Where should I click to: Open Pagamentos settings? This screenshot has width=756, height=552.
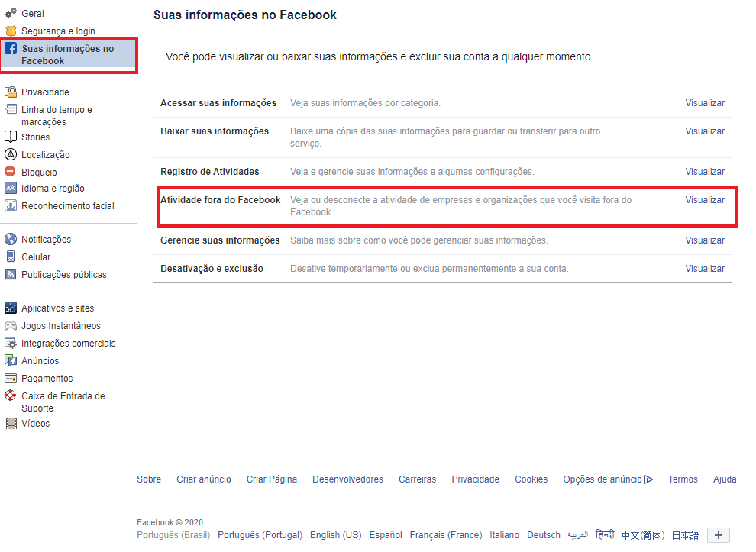pos(47,379)
